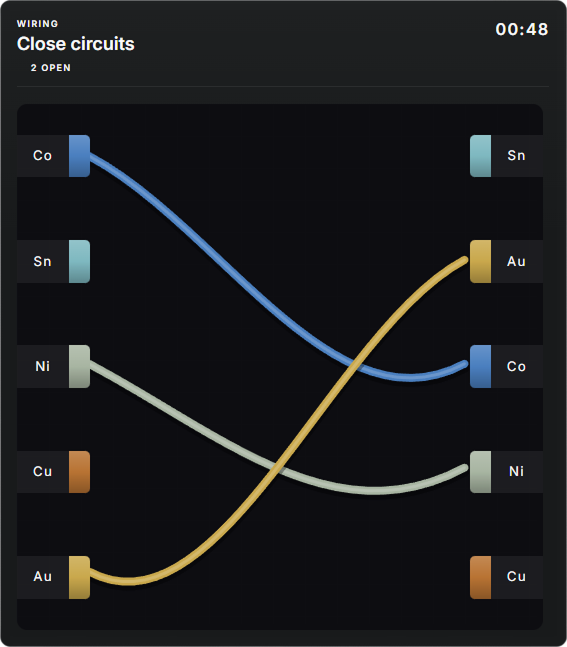
Task: Click the 00:48 countdown timer
Action: point(522,29)
